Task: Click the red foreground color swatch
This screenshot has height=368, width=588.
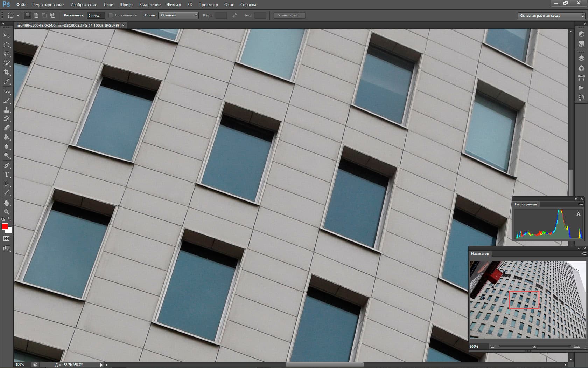Action: [x=5, y=226]
